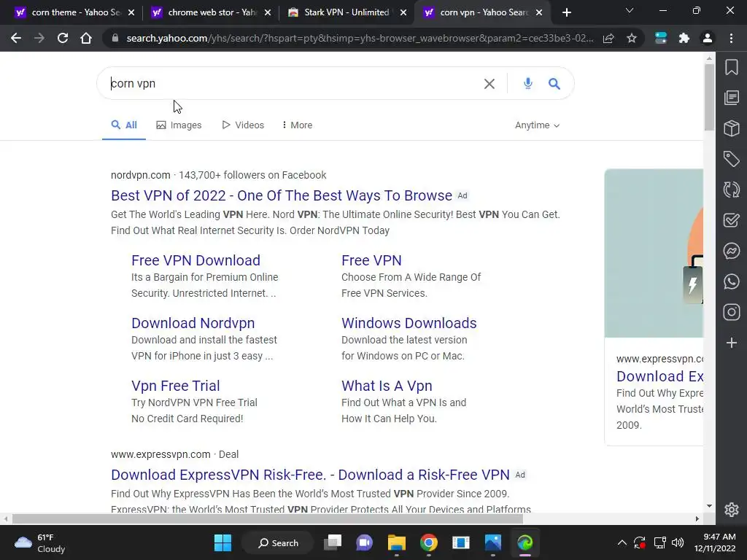This screenshot has width=747, height=560.
Task: Open taskbar Search
Action: click(x=278, y=542)
